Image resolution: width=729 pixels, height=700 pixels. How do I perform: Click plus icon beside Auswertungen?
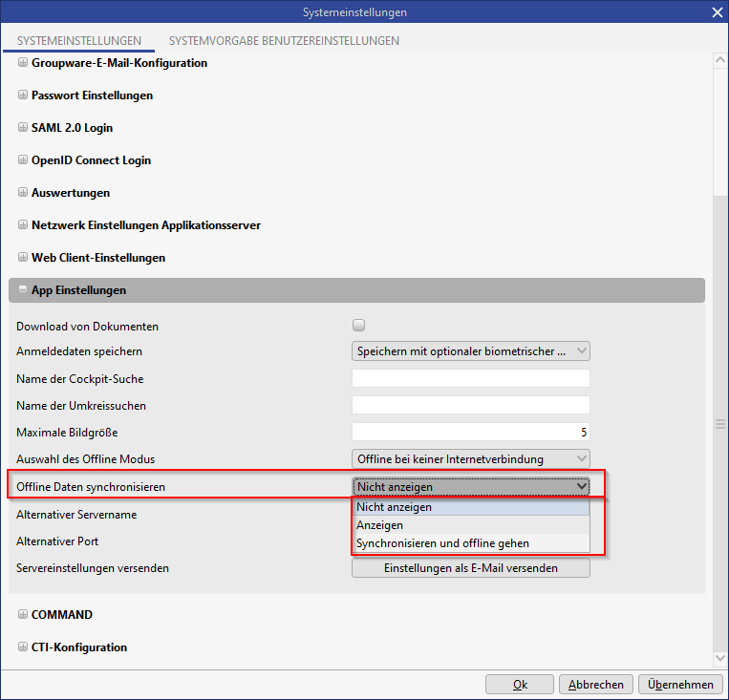coord(23,193)
